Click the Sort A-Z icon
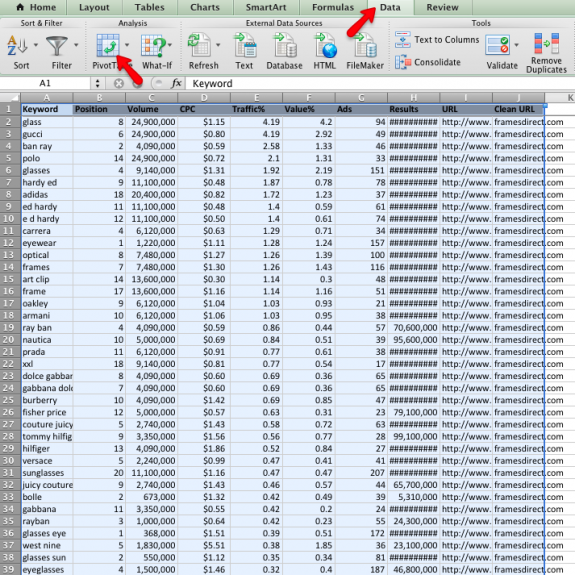Image resolution: width=575 pixels, height=575 pixels. pos(17,46)
